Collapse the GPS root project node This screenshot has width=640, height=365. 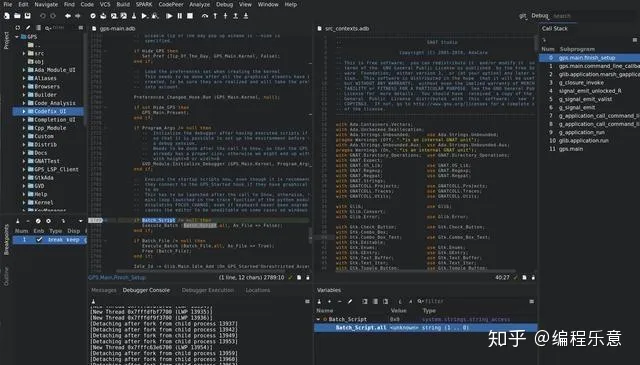tap(17, 37)
